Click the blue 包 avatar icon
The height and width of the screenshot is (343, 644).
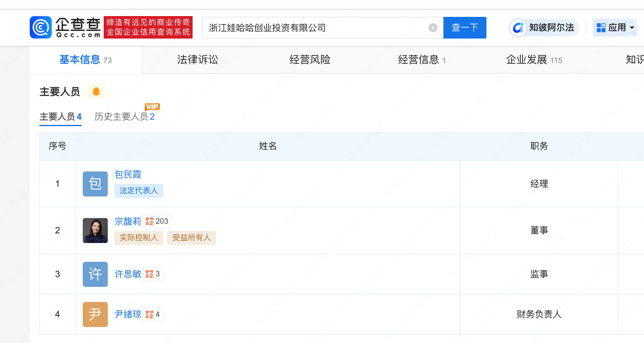pyautogui.click(x=95, y=184)
